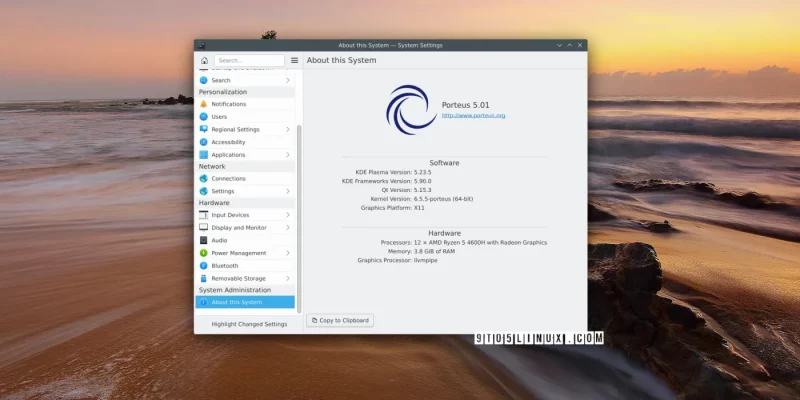Click the Bluetooth icon
This screenshot has height=400, width=800.
[204, 265]
